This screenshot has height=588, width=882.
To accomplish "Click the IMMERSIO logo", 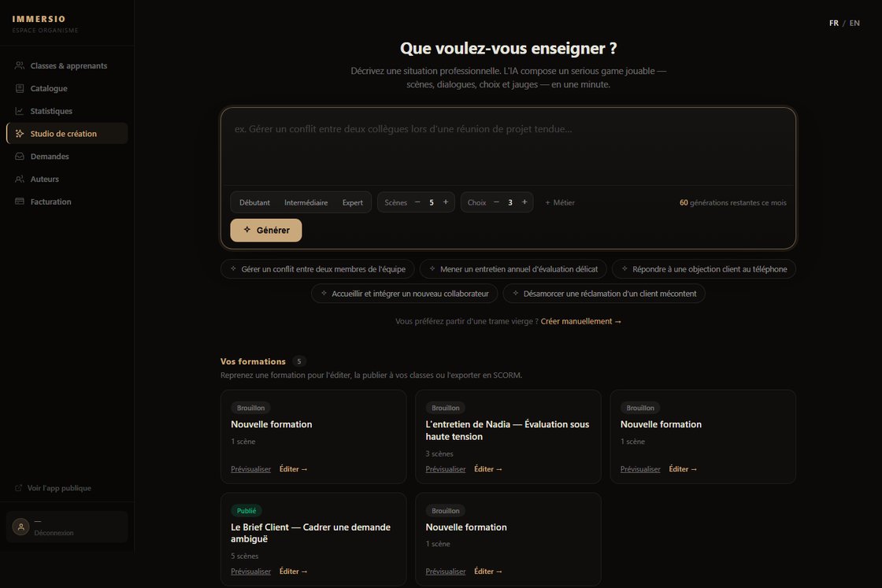I will click(x=39, y=19).
